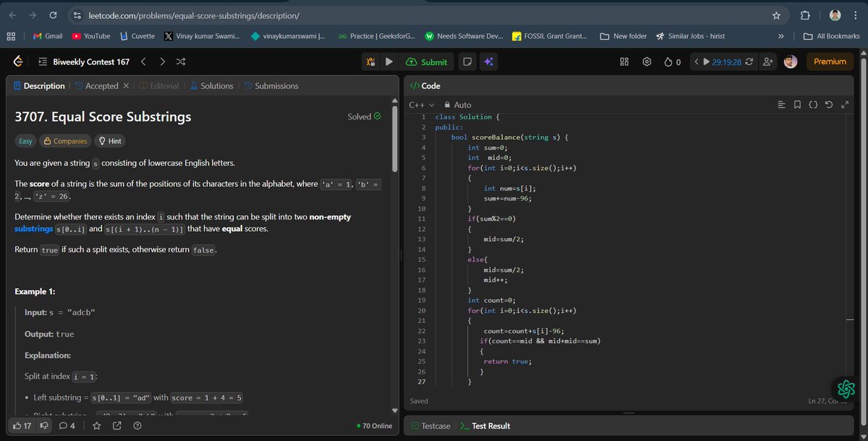Open the New folder bookmark folder
Screen dimensions: 868x441
624,36
